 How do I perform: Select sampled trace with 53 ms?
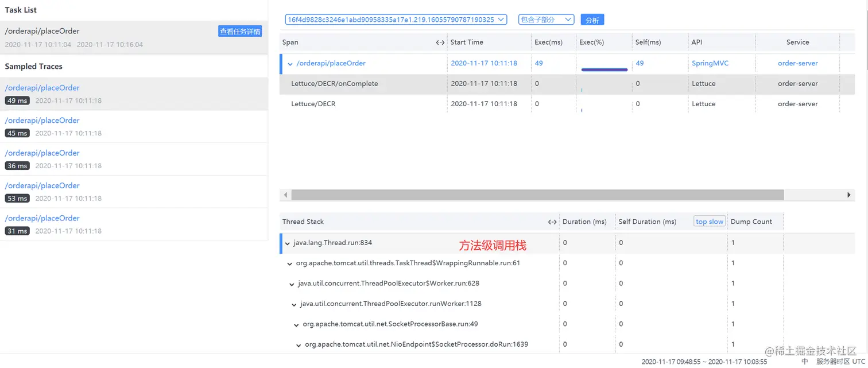click(134, 192)
